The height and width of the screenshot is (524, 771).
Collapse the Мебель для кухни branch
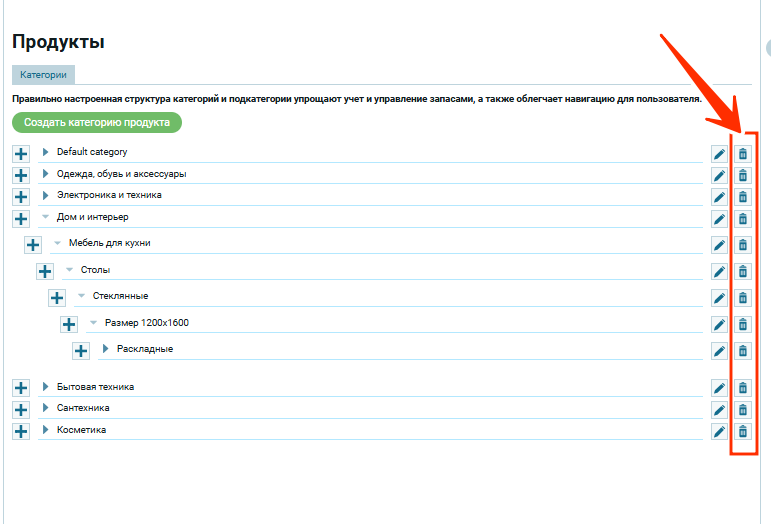point(58,243)
